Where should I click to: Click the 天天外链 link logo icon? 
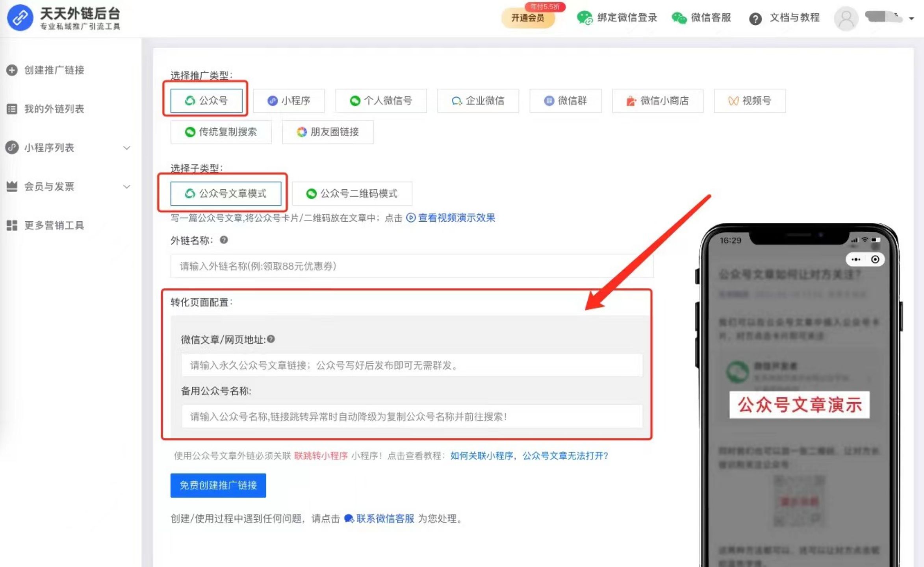20,18
